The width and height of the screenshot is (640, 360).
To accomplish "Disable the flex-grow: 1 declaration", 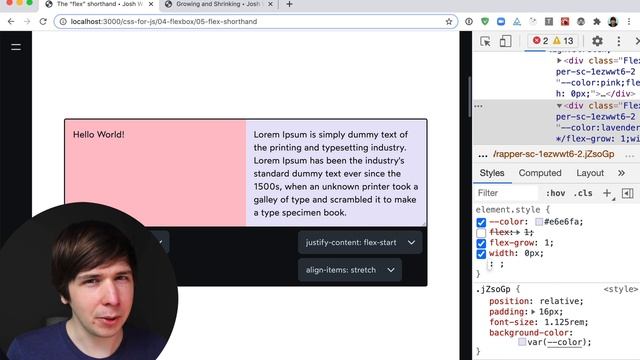I will pos(481,243).
